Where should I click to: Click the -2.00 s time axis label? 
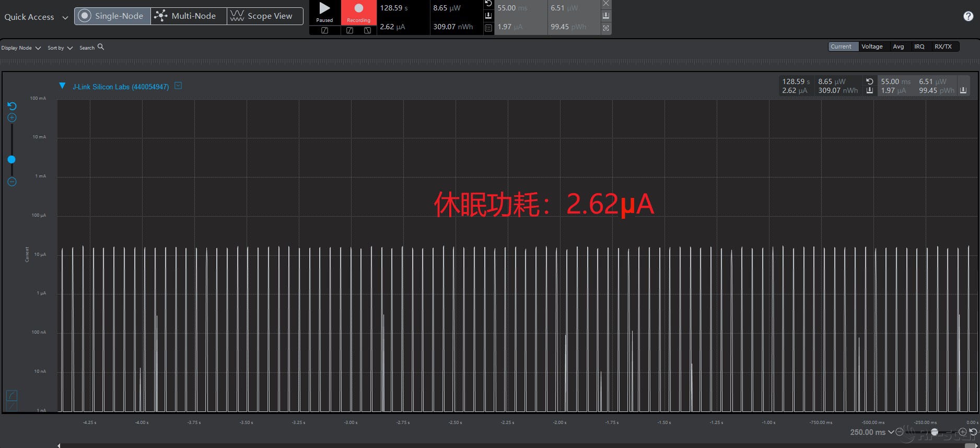(559, 422)
